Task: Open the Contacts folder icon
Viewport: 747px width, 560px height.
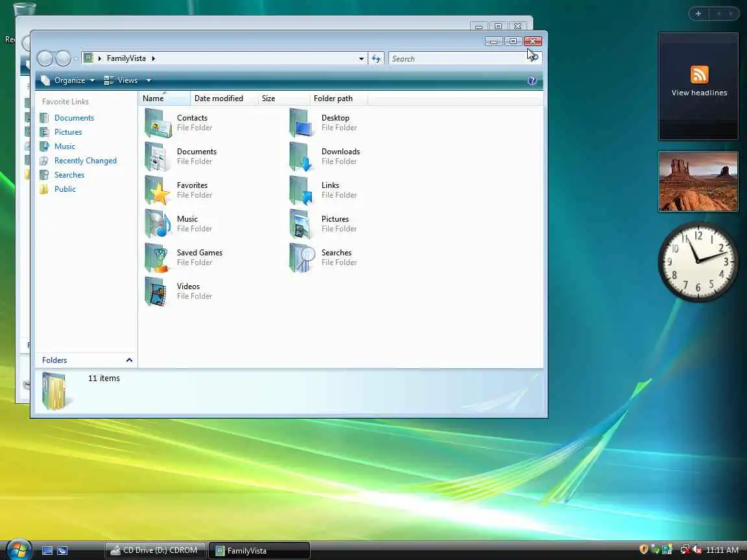Action: (x=158, y=123)
